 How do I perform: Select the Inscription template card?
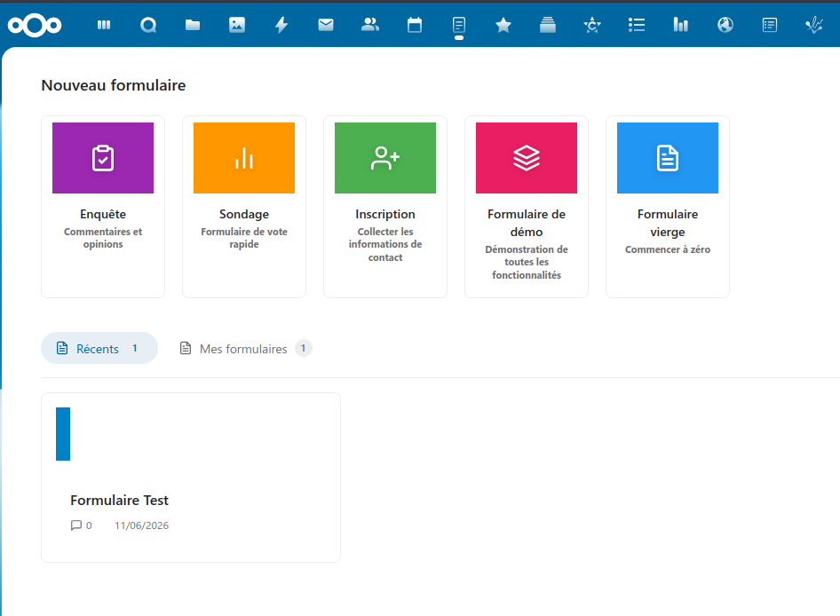tap(385, 207)
